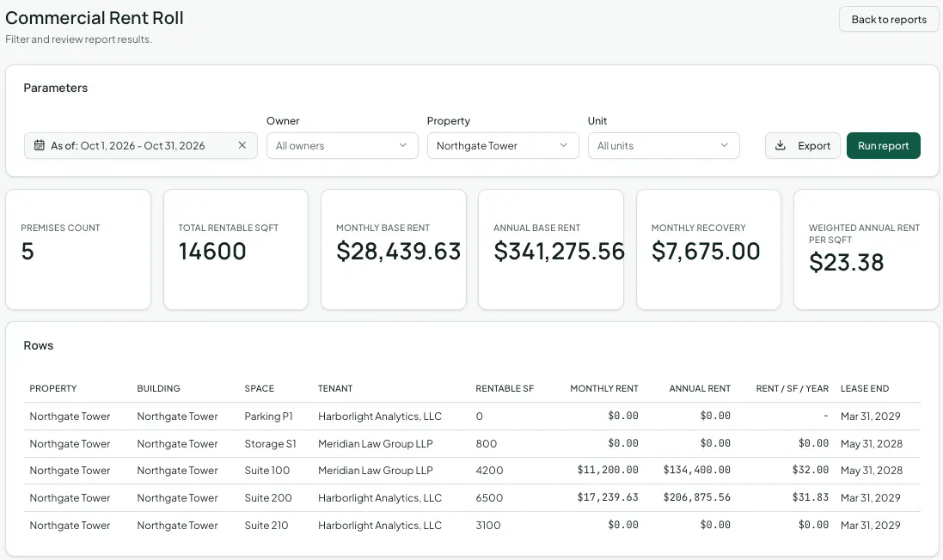Go Back to reports
This screenshot has height=560, width=943.
(x=888, y=19)
